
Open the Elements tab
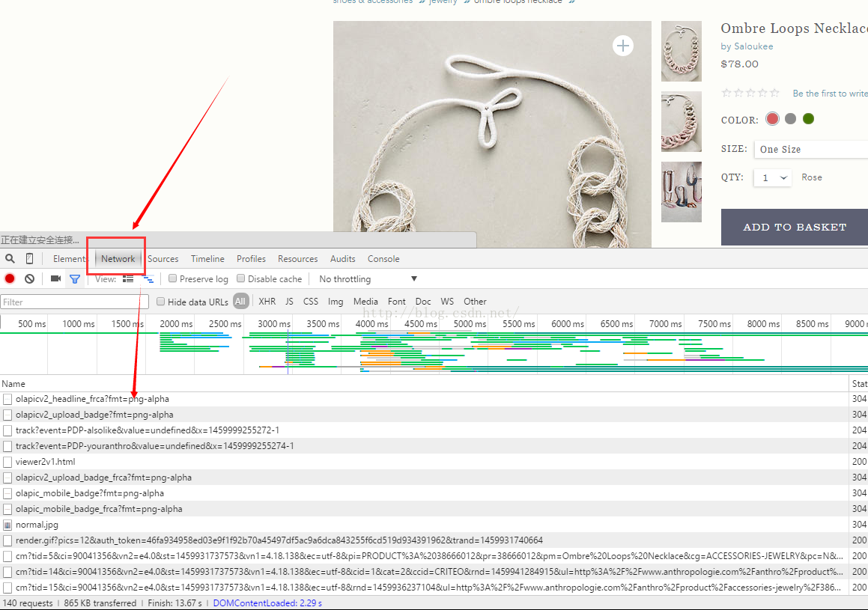click(70, 259)
